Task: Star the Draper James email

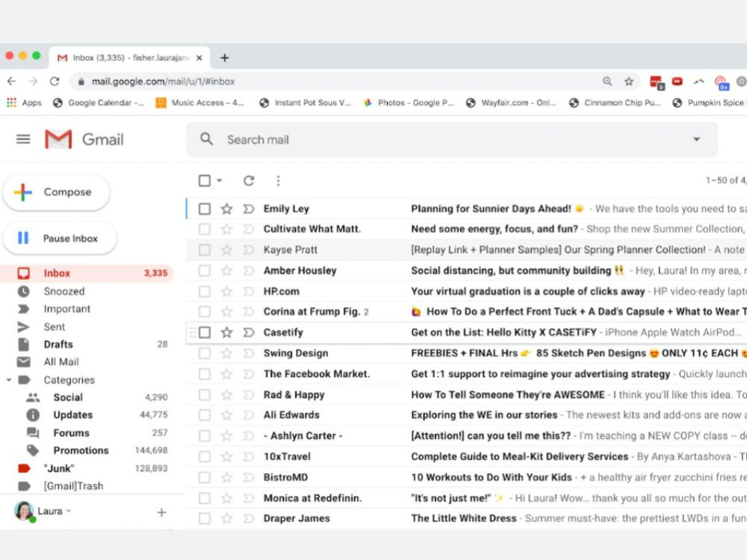Action: (226, 518)
